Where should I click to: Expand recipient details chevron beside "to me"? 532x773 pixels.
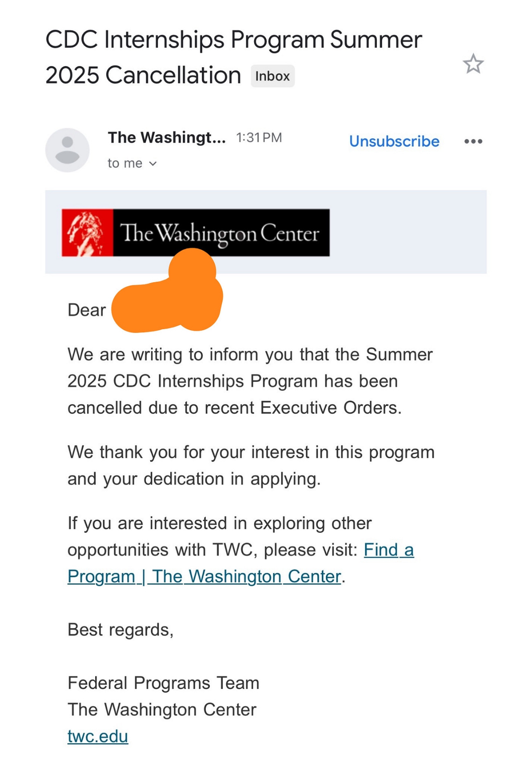pyautogui.click(x=153, y=163)
